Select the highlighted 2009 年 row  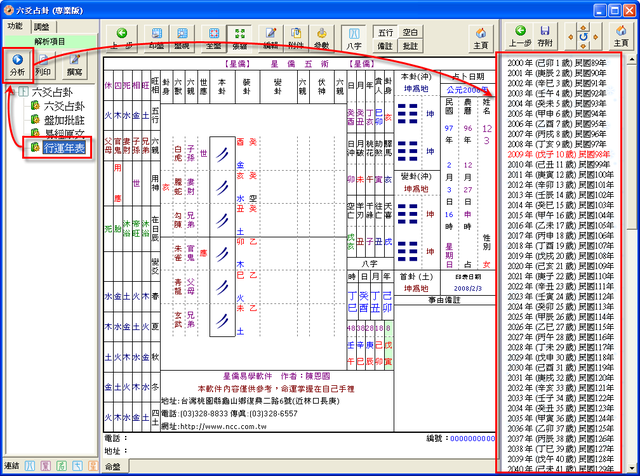click(558, 154)
